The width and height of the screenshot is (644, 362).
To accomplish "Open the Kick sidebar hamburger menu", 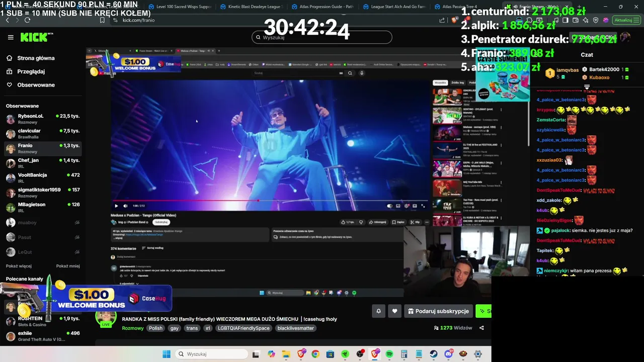I will 11,37.
